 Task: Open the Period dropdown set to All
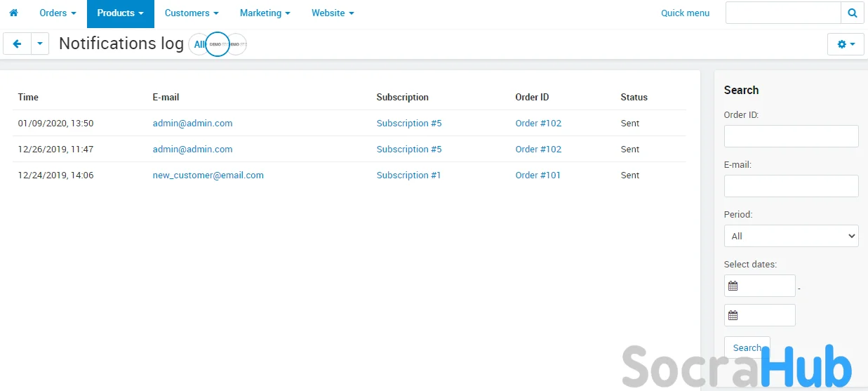(791, 236)
